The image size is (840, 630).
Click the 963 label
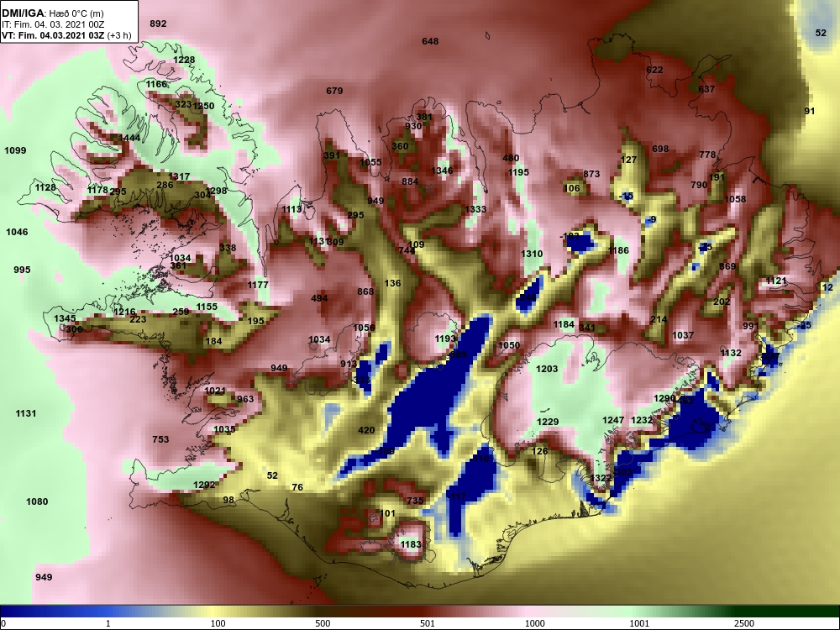coord(245,399)
